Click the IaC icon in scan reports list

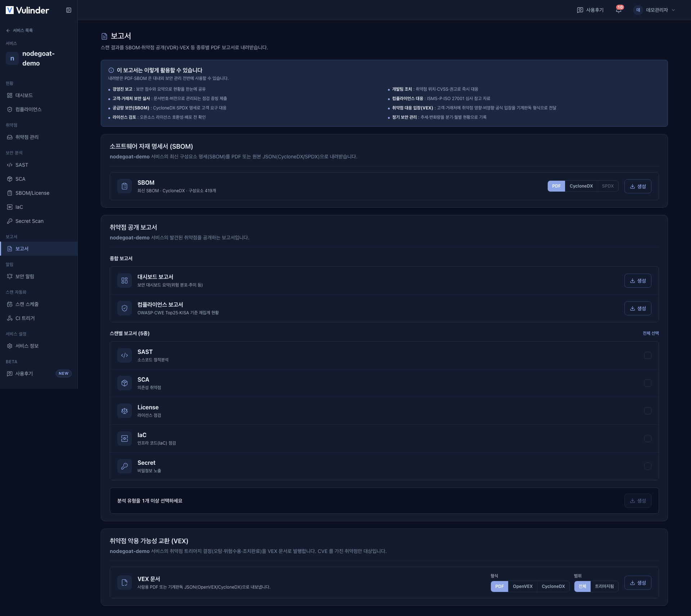point(125,439)
